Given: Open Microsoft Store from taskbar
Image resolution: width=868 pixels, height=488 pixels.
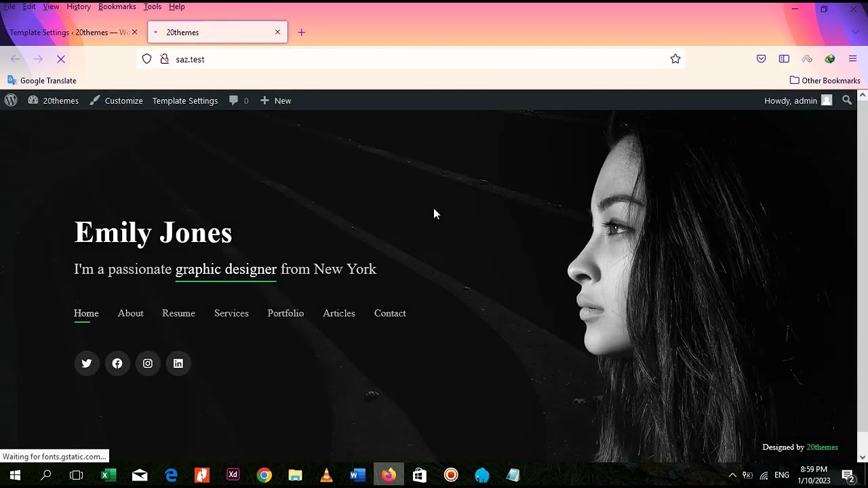Looking at the screenshot, I should coord(420,475).
